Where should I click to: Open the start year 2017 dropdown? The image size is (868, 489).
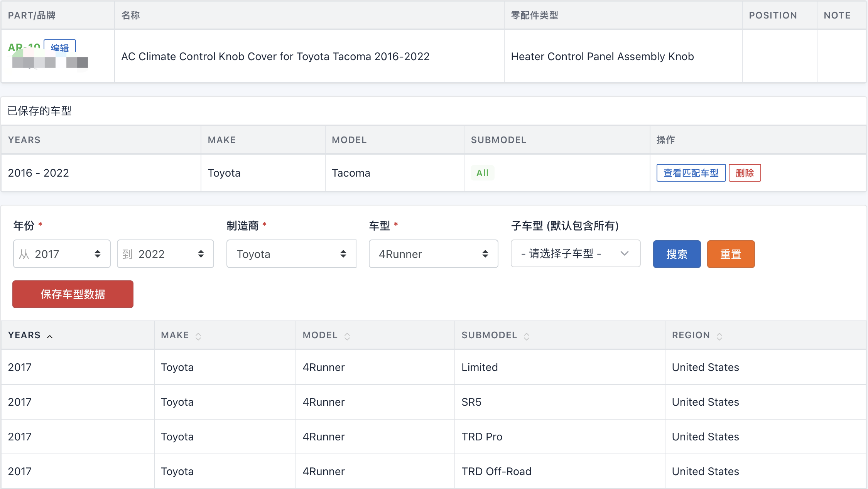point(62,254)
